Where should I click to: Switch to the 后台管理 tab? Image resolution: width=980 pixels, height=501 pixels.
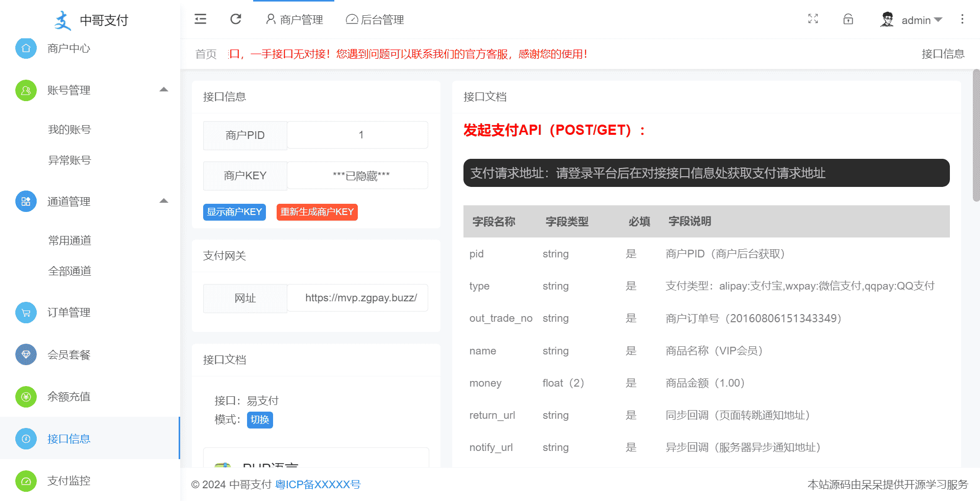tap(375, 20)
